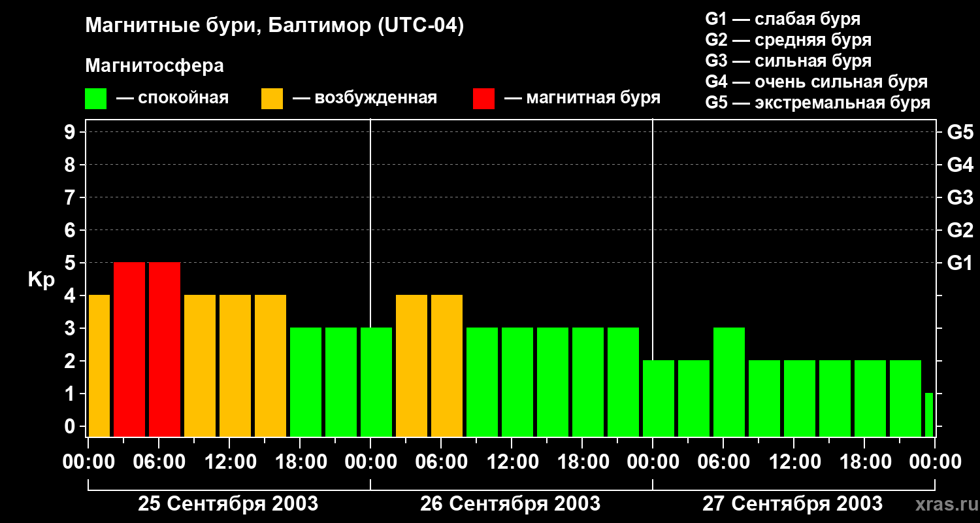
Task: Click the green "спокойная" legend swatch
Action: click(95, 99)
